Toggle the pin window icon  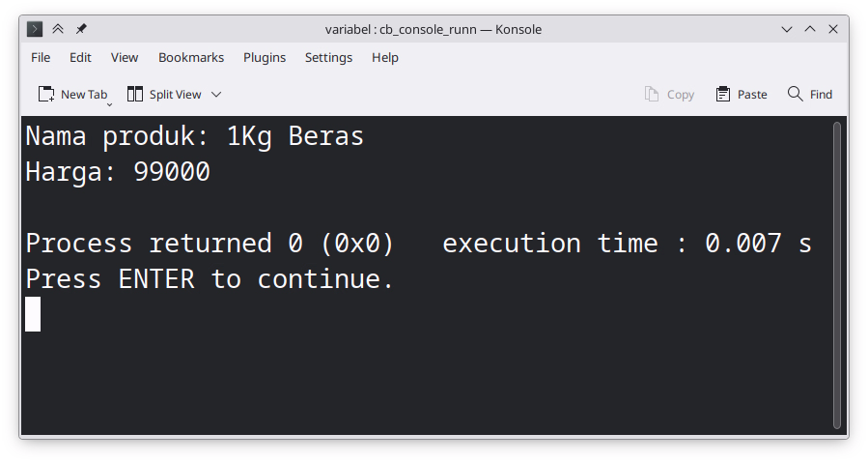81,29
